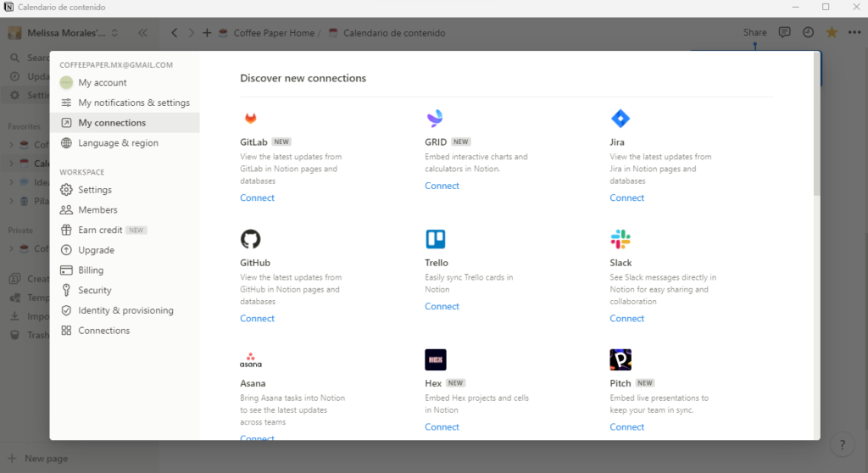Connect the Trello integration
This screenshot has height=473, width=868.
click(442, 306)
